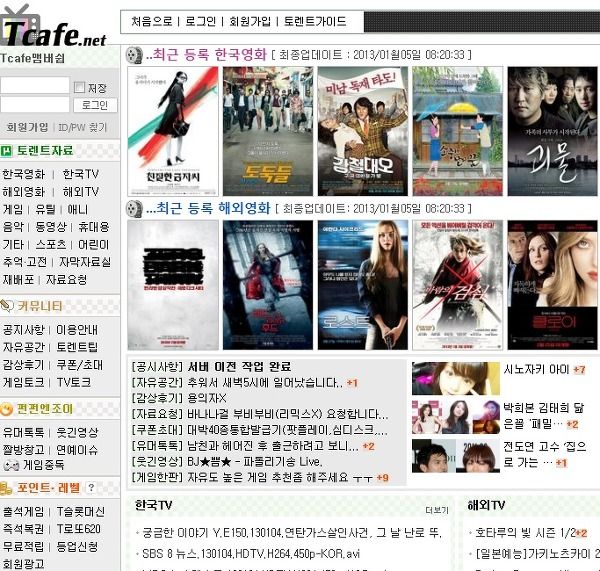Viewport: 600px width, 571px height.
Task: Open the 연예이슈 link
Action: (77, 450)
